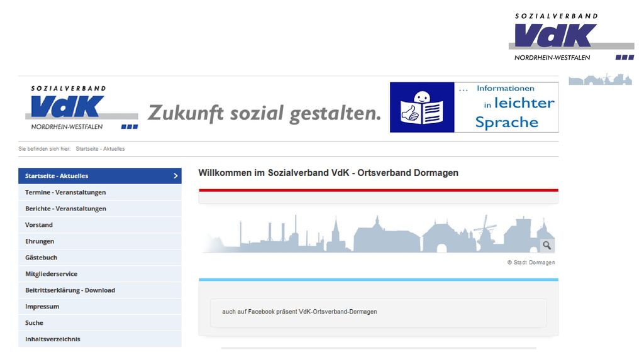Click the top-right Sozialverband VdK logo
This screenshot has width=644, height=362.
point(571,37)
